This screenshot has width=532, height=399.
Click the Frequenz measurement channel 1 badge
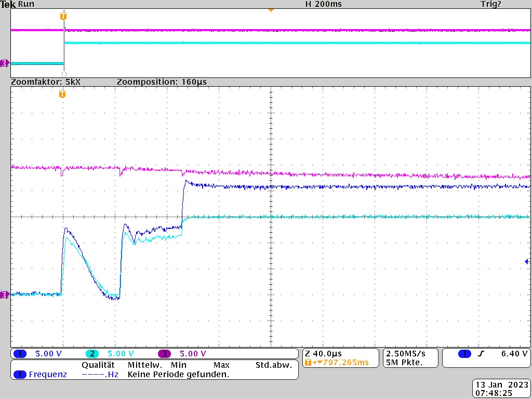click(20, 375)
